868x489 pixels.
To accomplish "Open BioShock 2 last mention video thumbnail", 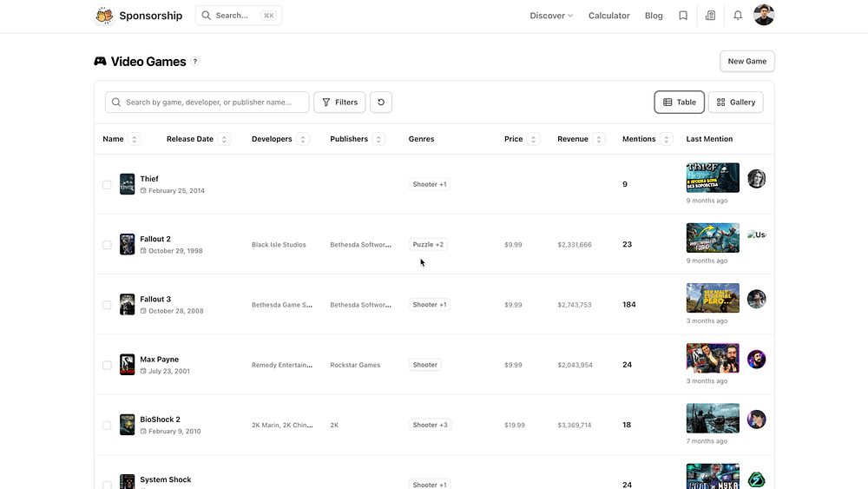I will 713,418.
